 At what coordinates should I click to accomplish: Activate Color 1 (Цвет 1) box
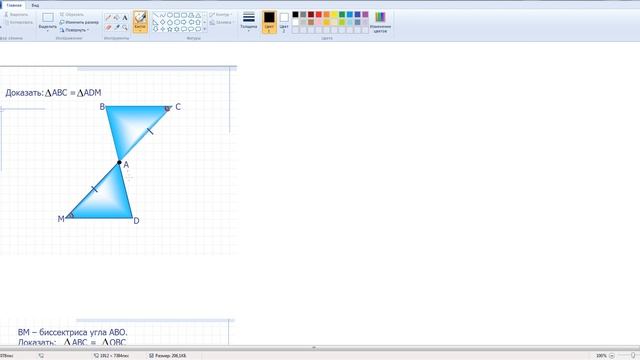[x=269, y=22]
